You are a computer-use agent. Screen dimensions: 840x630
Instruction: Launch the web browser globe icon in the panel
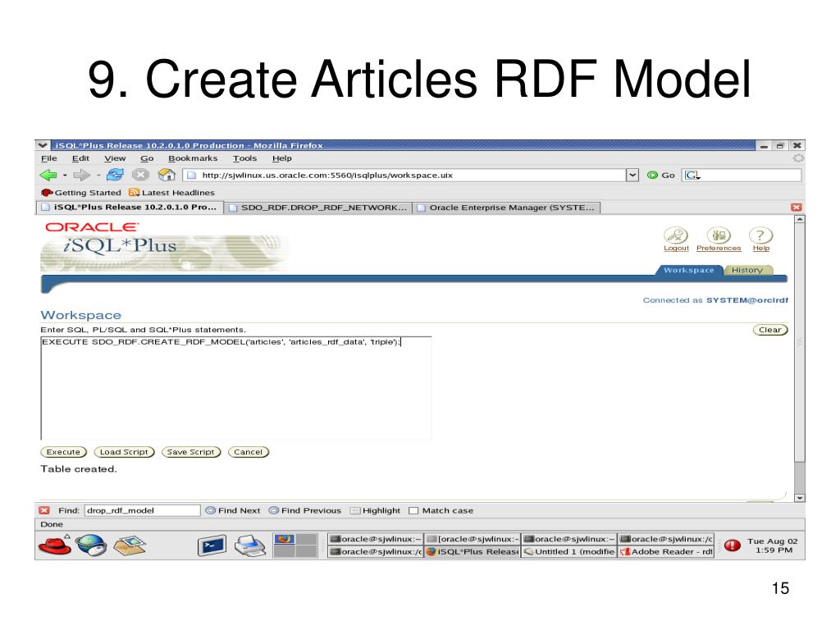point(91,546)
